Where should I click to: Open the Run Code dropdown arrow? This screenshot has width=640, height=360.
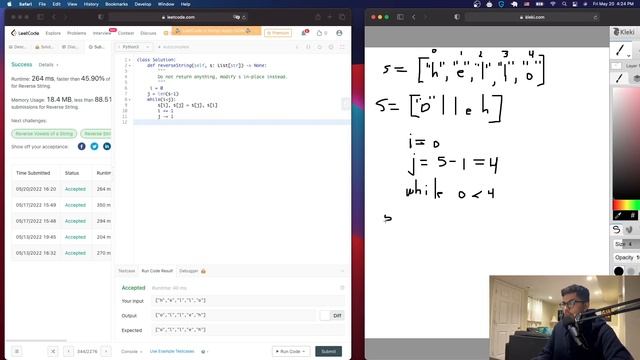click(304, 351)
